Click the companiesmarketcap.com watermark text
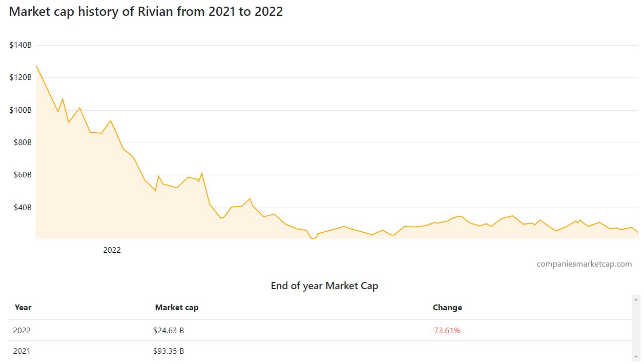Image resolution: width=644 pixels, height=364 pixels. 584,264
